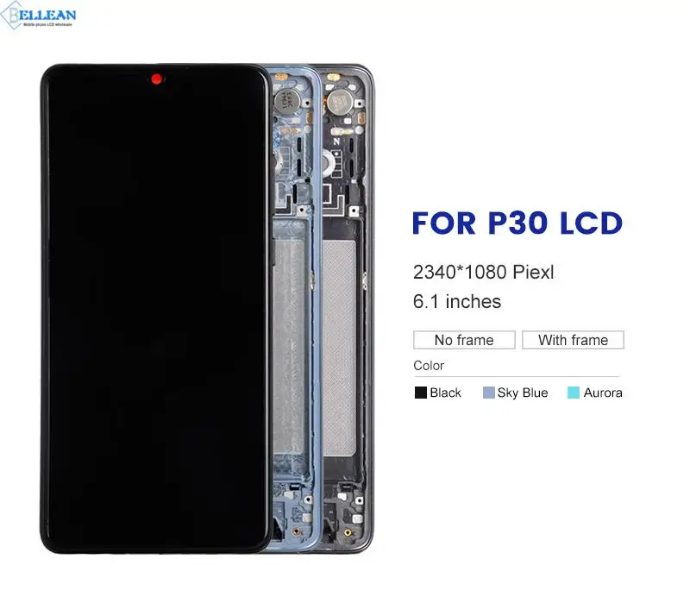
Task: Click the Color section label
Action: [429, 366]
